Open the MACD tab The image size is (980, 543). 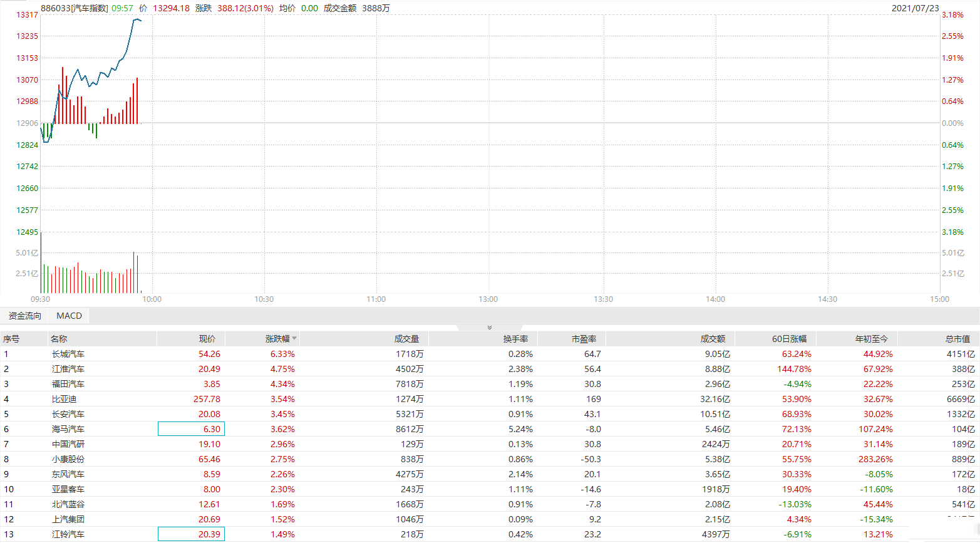[69, 316]
